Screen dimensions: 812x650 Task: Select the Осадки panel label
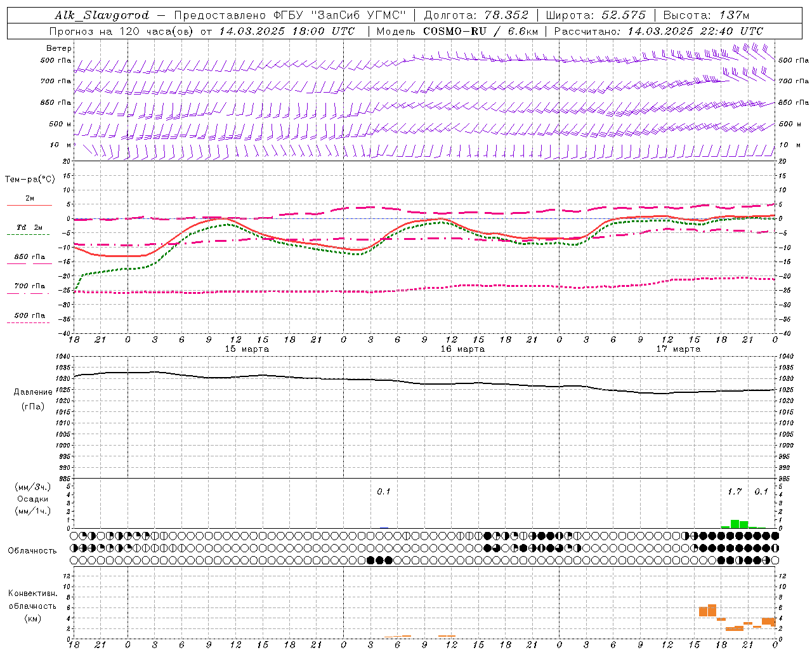(x=33, y=499)
